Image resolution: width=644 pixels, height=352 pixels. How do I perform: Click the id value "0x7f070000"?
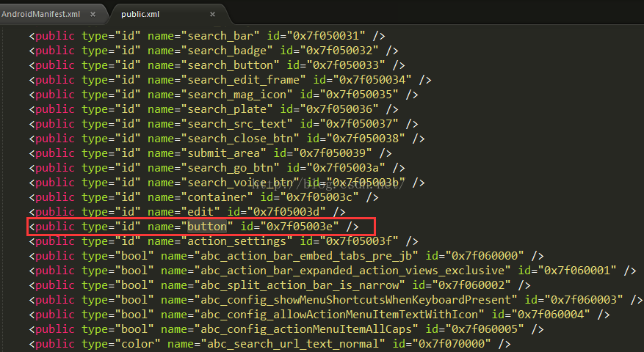tap(452, 344)
